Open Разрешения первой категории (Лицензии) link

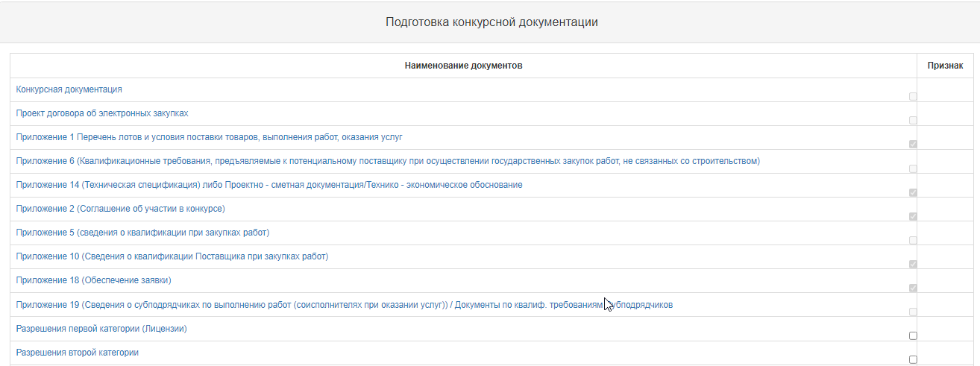pyautogui.click(x=101, y=329)
